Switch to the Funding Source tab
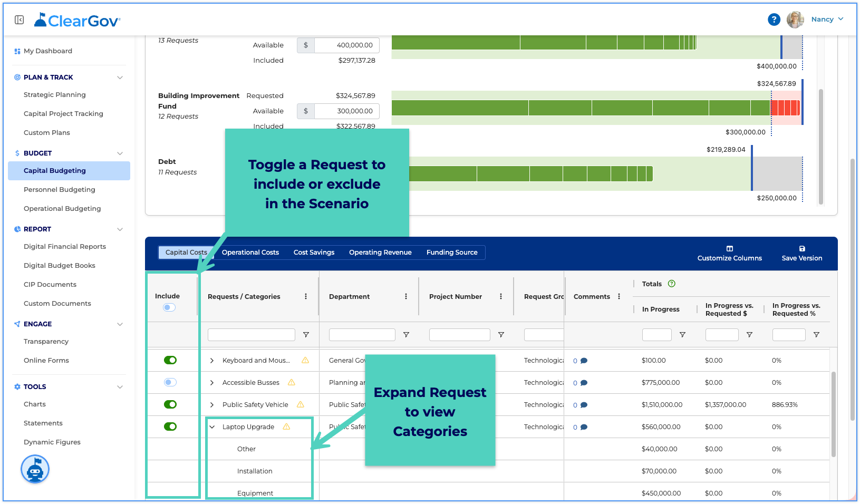Screen dimensions: 860x504 pos(452,253)
